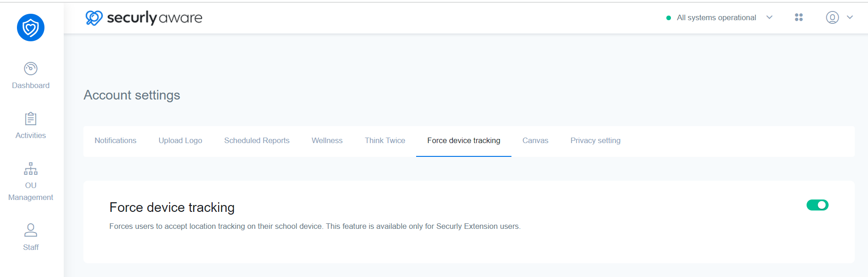The height and width of the screenshot is (277, 868).
Task: Go to the Think Twice tab
Action: coord(385,141)
